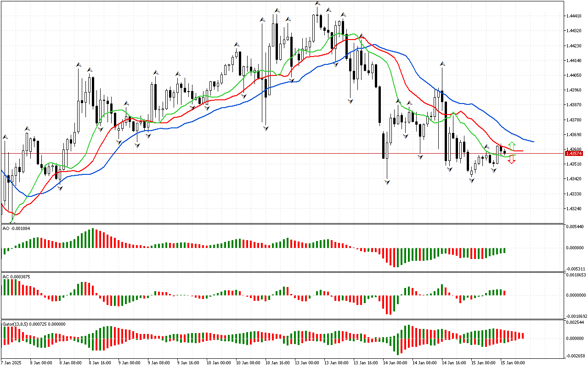Image resolution: width=588 pixels, height=368 pixels.
Task: Click the 1.44410 price axis label
Action: [x=573, y=16]
